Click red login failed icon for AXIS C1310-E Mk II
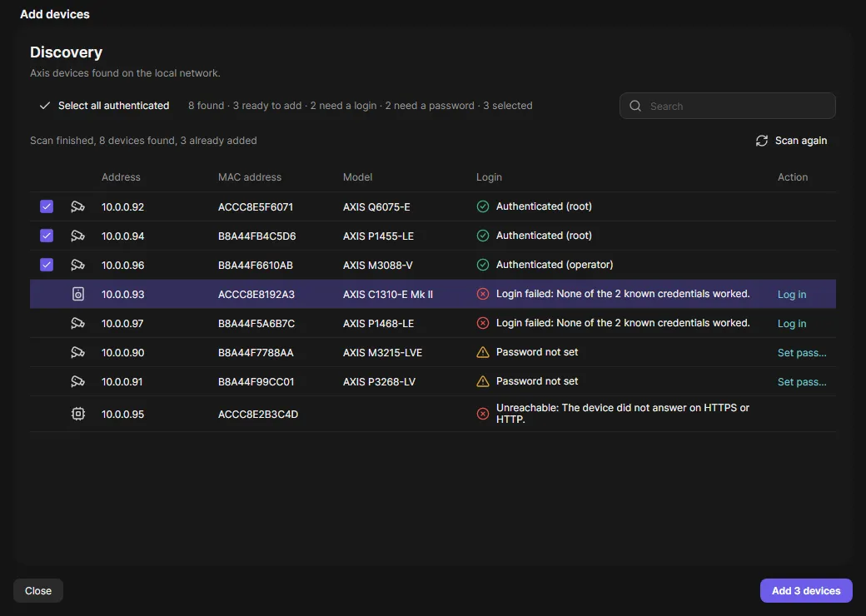Image resolution: width=866 pixels, height=616 pixels. (x=483, y=294)
